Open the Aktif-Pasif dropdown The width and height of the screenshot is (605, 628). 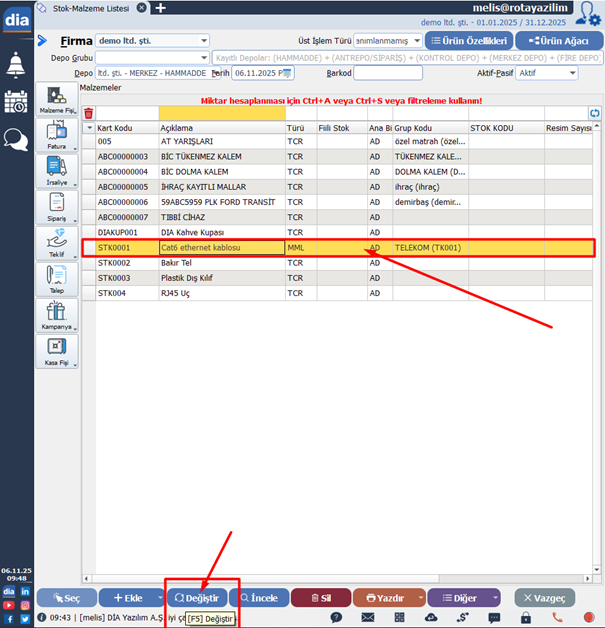572,73
